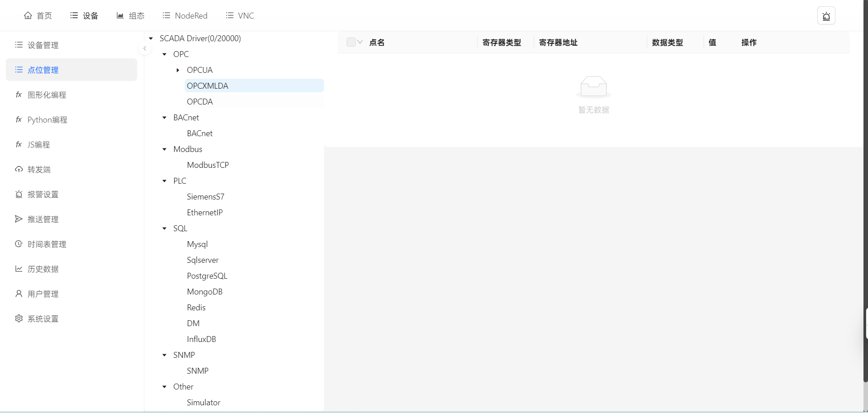The width and height of the screenshot is (868, 413).
Task: Open the selection dropdown arrow beside checkbox
Action: pos(360,42)
